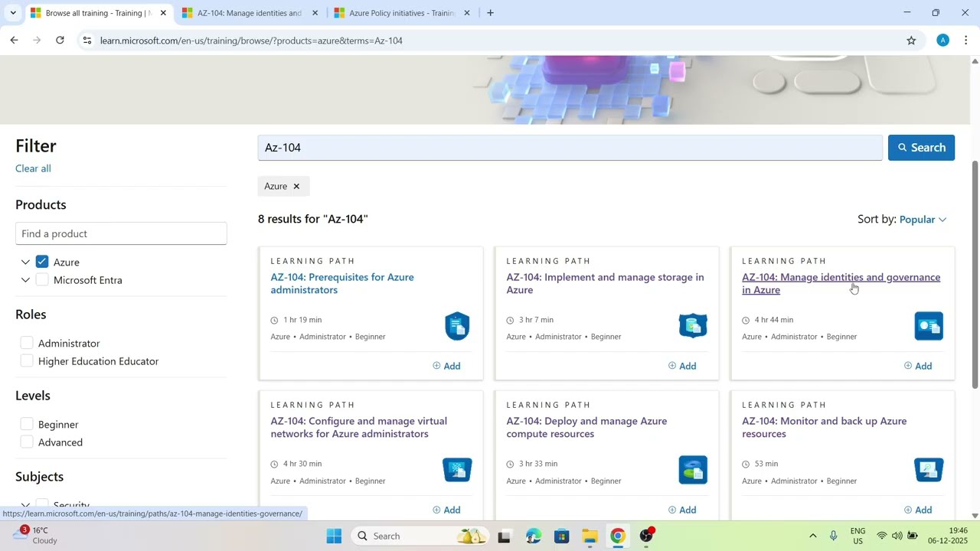Screen dimensions: 980x551
Task: Open the weather widget showing 16°C
Action: 36,535
